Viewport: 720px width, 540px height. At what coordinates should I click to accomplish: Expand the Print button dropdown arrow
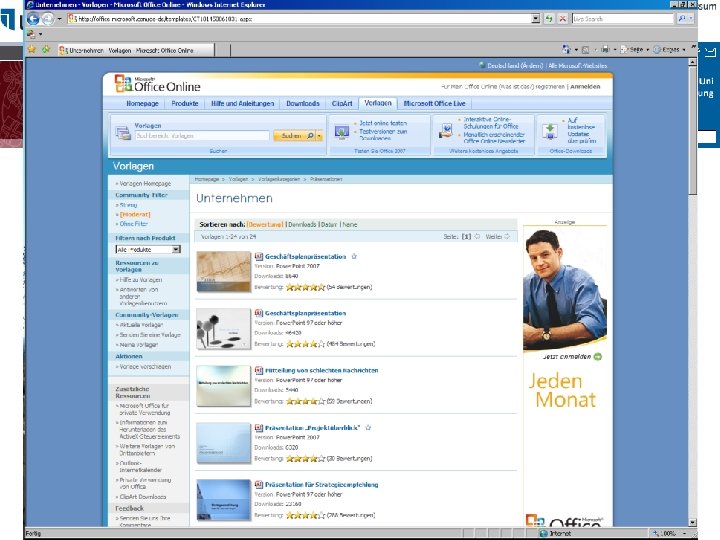point(615,50)
